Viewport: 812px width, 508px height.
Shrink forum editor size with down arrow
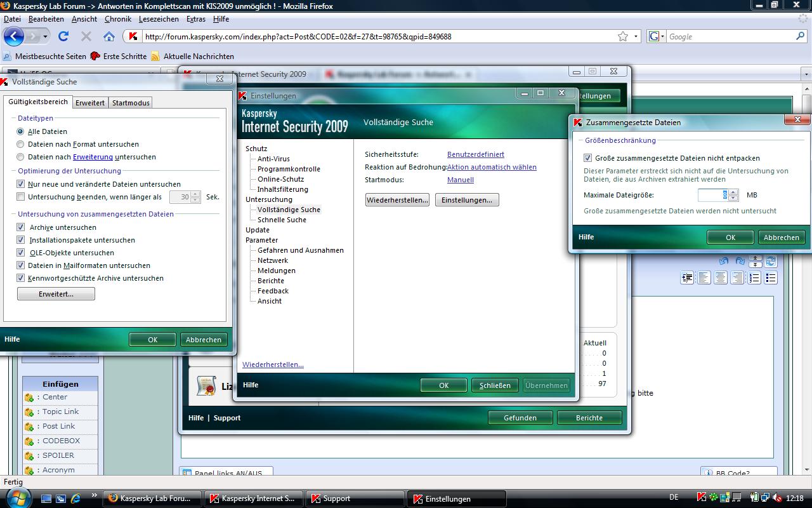(755, 264)
